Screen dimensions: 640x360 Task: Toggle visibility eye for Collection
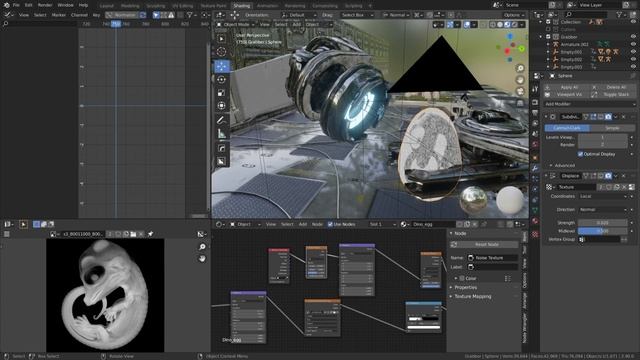(633, 22)
